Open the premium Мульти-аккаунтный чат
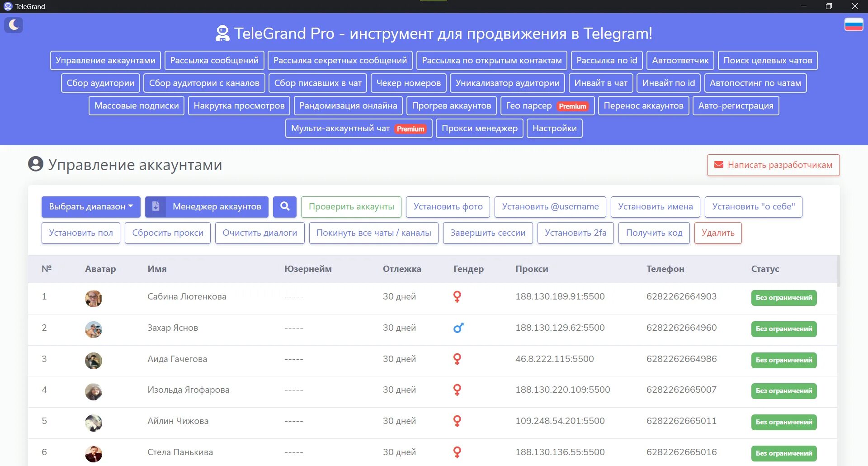Viewport: 868px width, 466px height. point(359,128)
